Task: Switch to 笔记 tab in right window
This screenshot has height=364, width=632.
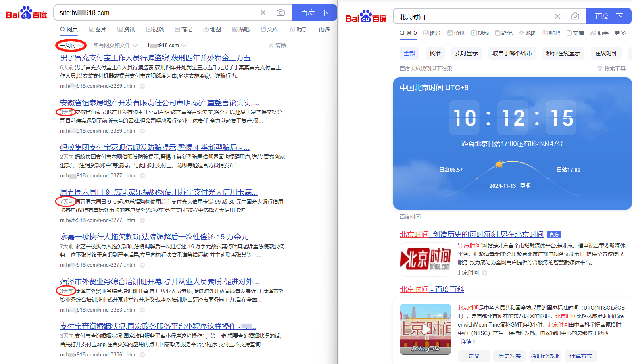Action: pyautogui.click(x=504, y=33)
